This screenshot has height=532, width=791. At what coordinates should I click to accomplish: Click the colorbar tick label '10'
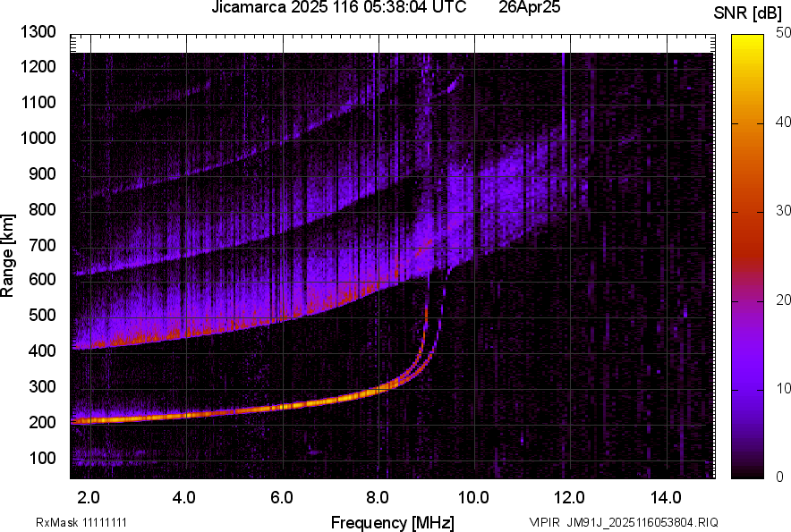783,388
